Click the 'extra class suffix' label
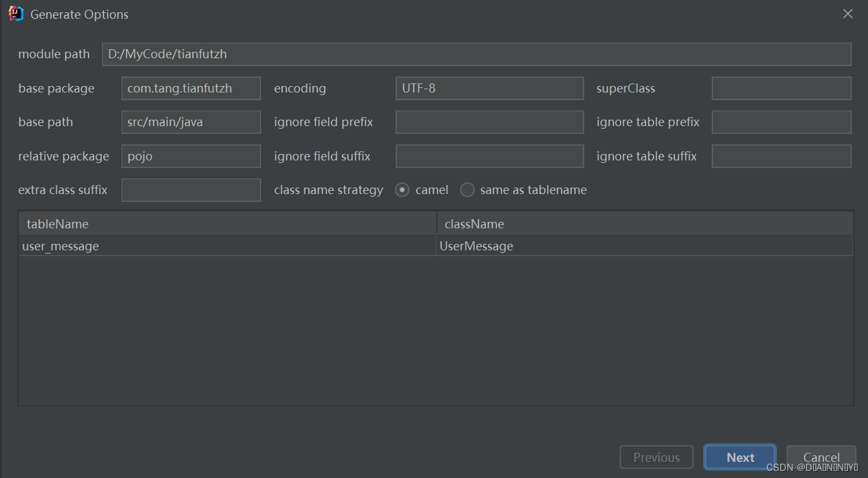 point(63,190)
